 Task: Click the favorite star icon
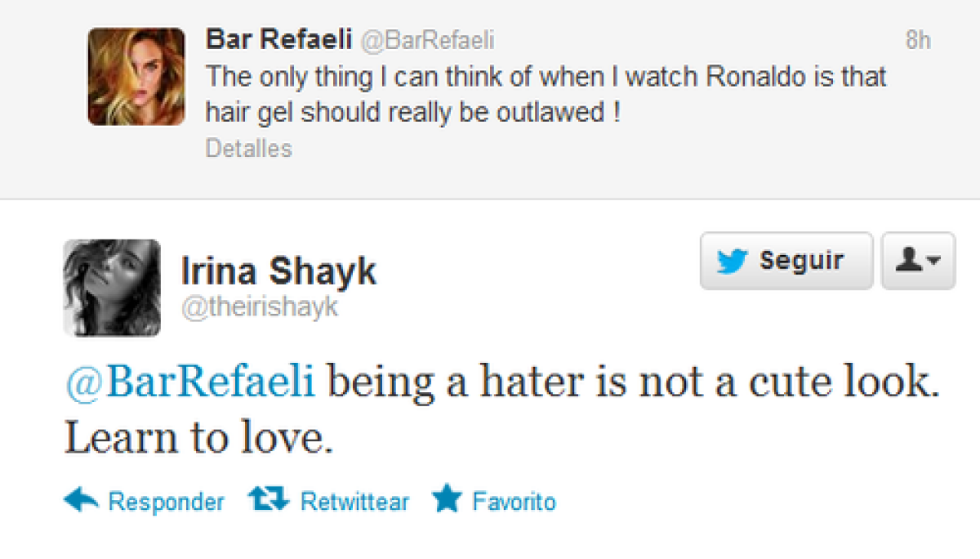(447, 499)
